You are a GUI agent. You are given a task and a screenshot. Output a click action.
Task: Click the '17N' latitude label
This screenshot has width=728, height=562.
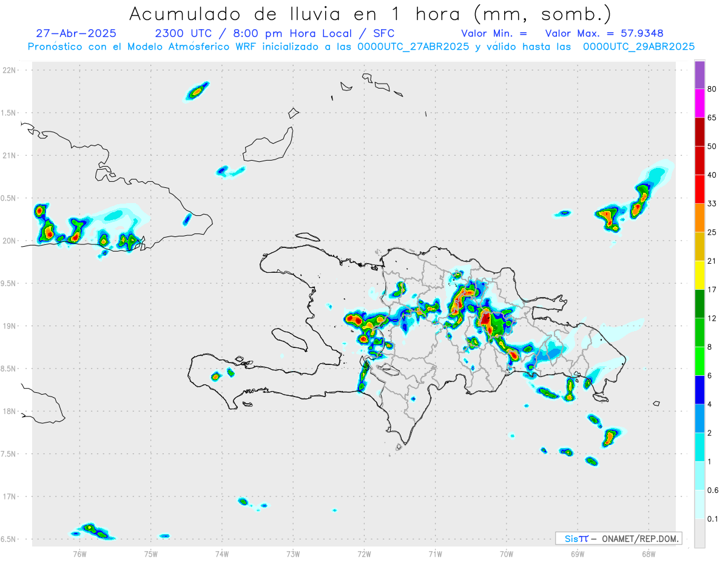10,497
